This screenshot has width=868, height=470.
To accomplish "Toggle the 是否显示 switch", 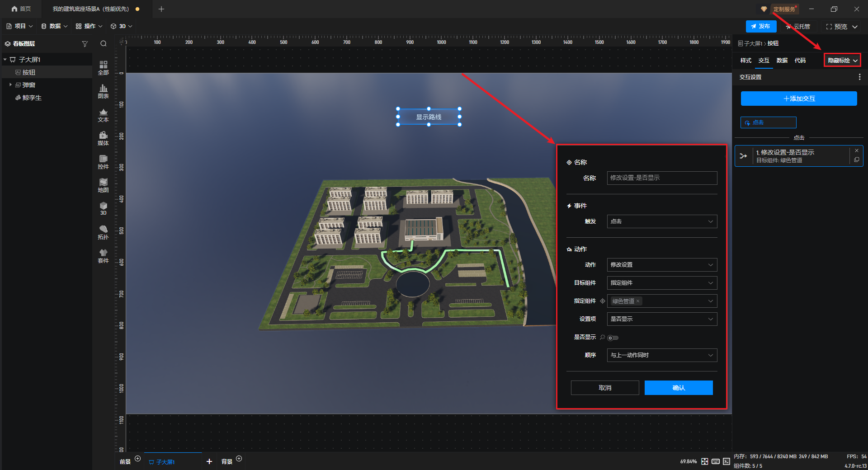I will point(613,338).
